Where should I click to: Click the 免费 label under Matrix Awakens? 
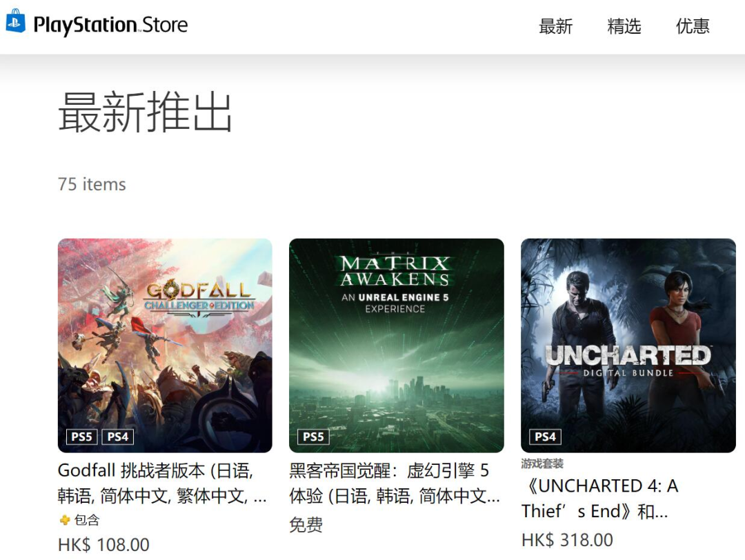click(306, 525)
